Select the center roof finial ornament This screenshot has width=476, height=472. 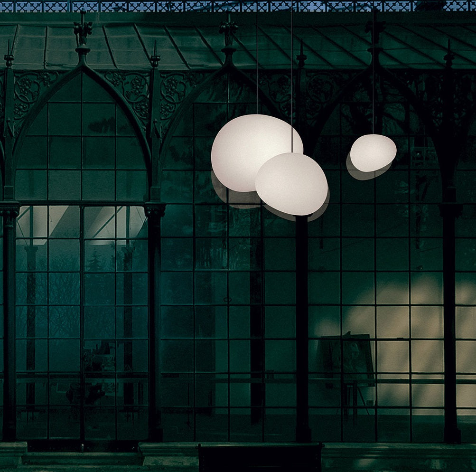(228, 31)
